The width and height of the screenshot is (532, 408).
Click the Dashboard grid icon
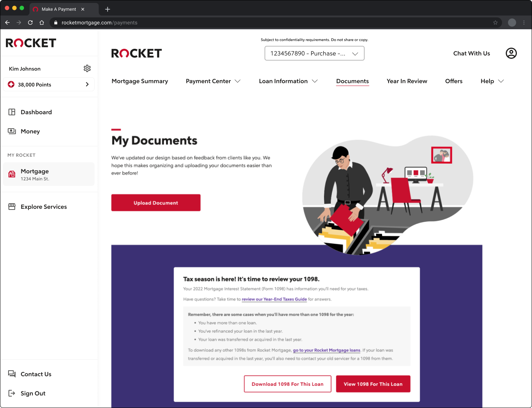(x=12, y=112)
